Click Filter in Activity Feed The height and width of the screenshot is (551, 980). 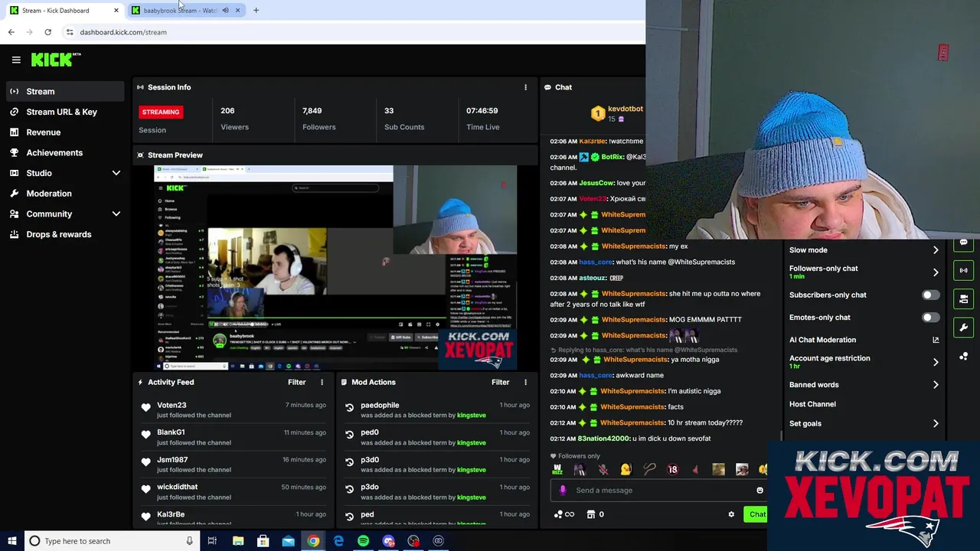point(296,382)
